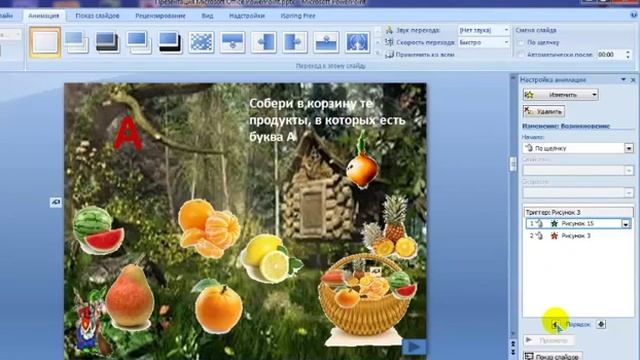The width and height of the screenshot is (640, 360).
Task: Open the Рецензирование tab
Action: [x=160, y=16]
